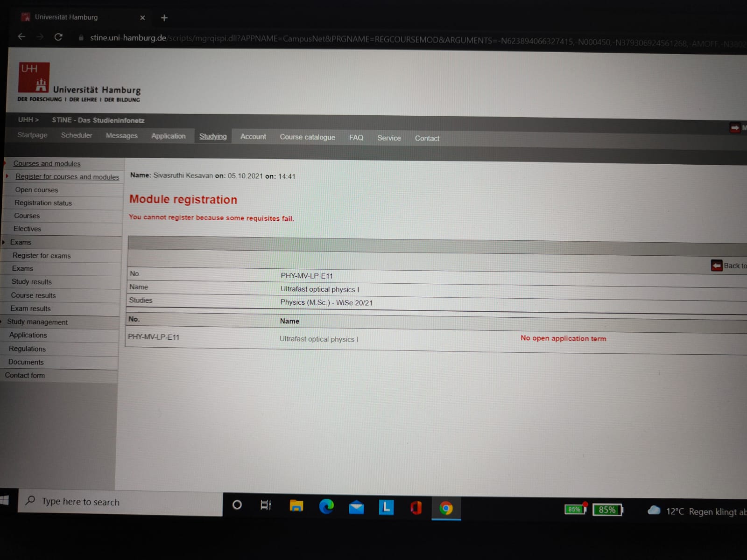Launch the Mail app from the taskbar
The image size is (747, 560).
click(356, 507)
